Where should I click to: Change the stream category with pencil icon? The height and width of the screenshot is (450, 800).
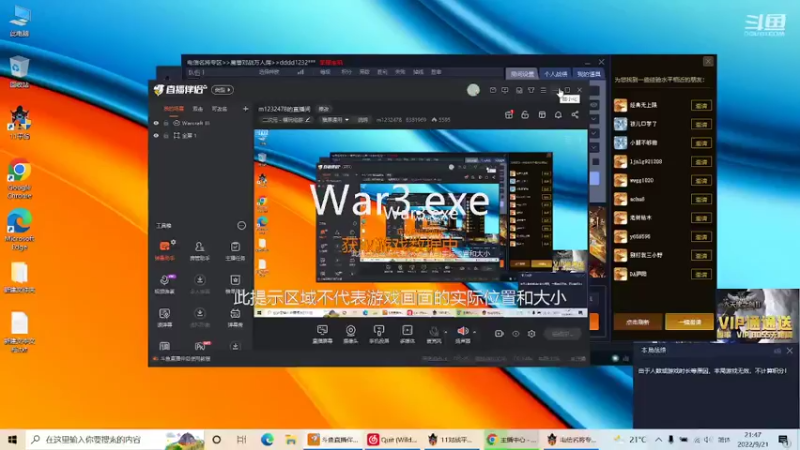pos(308,120)
